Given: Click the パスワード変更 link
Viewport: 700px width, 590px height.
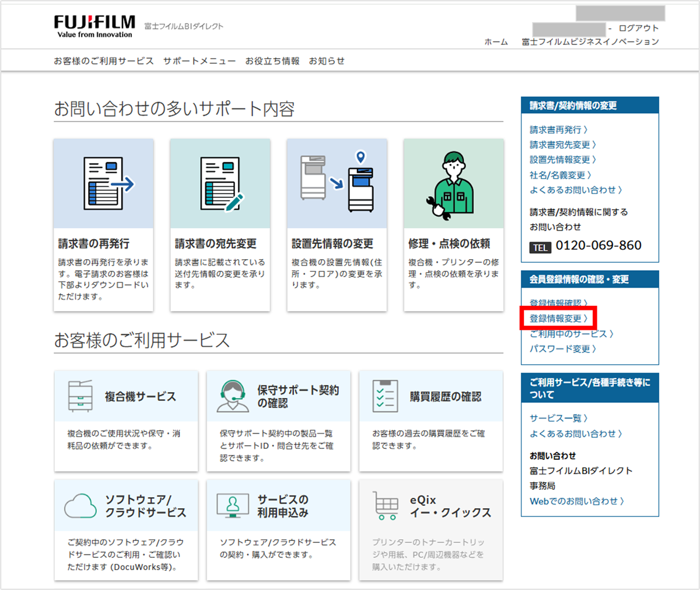Looking at the screenshot, I should [x=562, y=349].
